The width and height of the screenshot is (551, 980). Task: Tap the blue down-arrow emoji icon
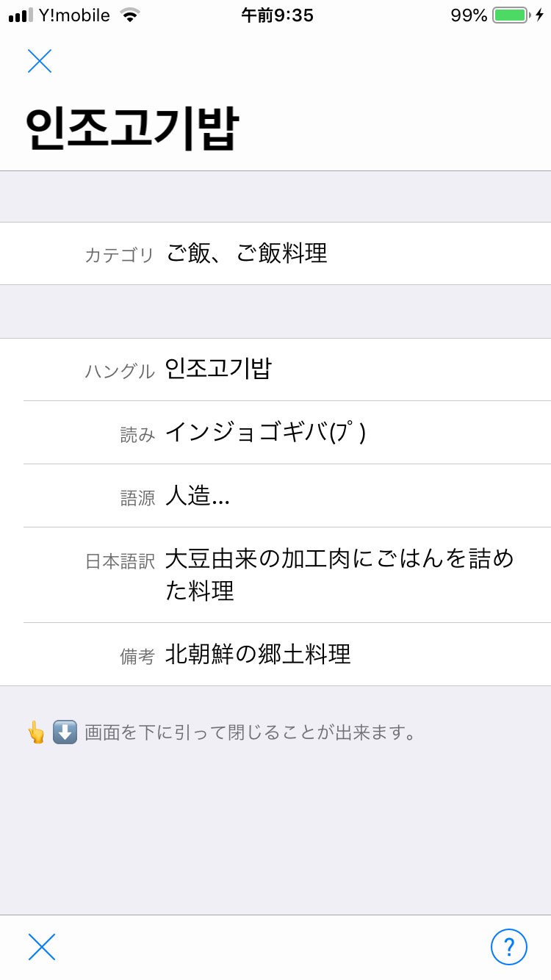coord(65,732)
